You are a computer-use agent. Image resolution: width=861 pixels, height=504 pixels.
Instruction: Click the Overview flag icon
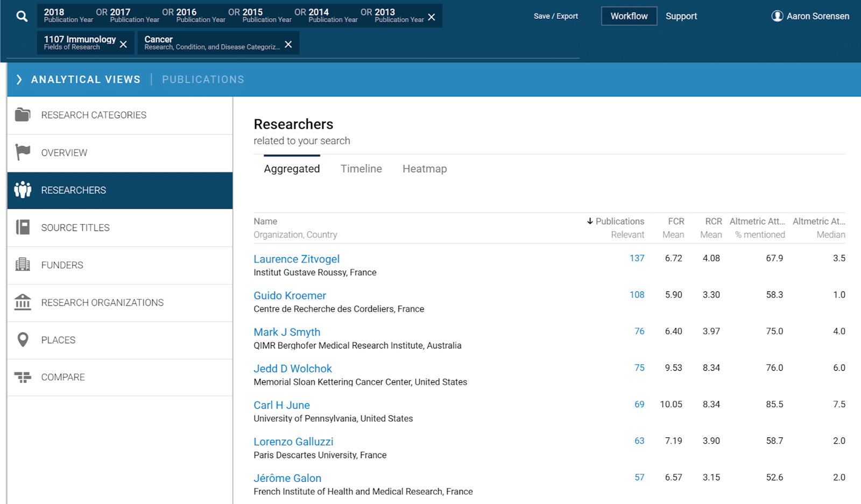[x=23, y=152]
